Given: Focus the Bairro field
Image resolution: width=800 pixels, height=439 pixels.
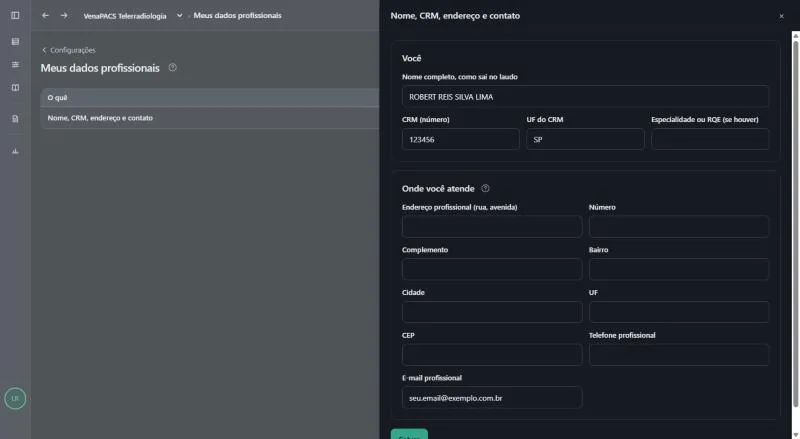Looking at the screenshot, I should pyautogui.click(x=679, y=269).
